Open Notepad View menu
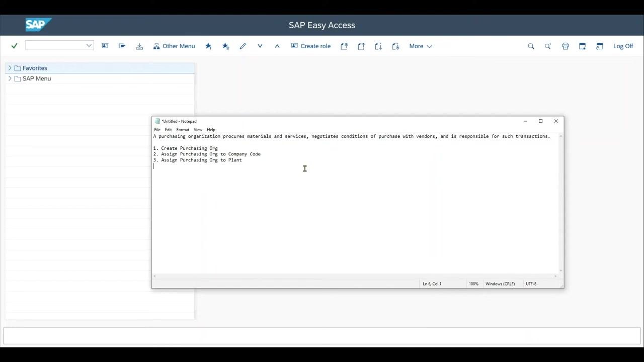Image resolution: width=644 pixels, height=362 pixels. click(198, 130)
